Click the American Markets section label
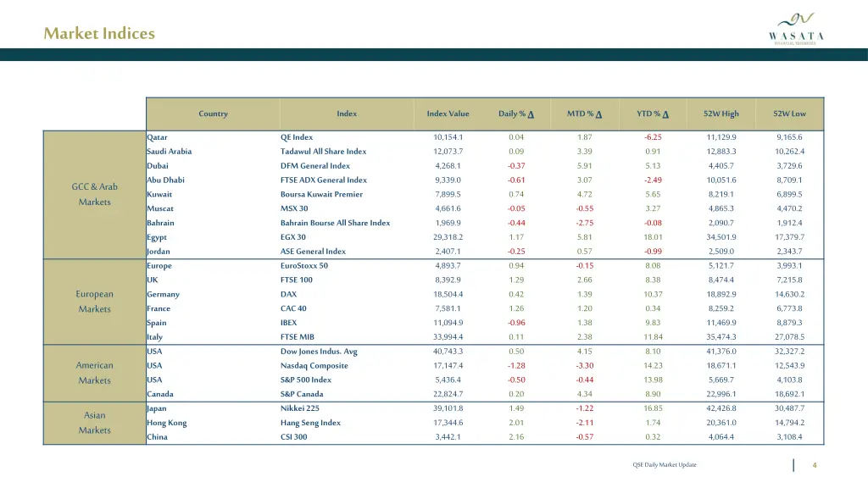This screenshot has width=868, height=488. point(94,373)
